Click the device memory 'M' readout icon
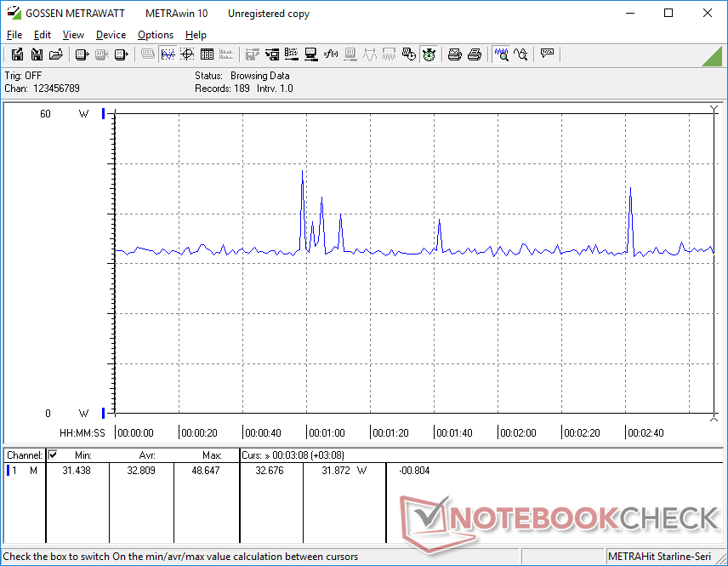This screenshot has width=728, height=566. tap(121, 54)
